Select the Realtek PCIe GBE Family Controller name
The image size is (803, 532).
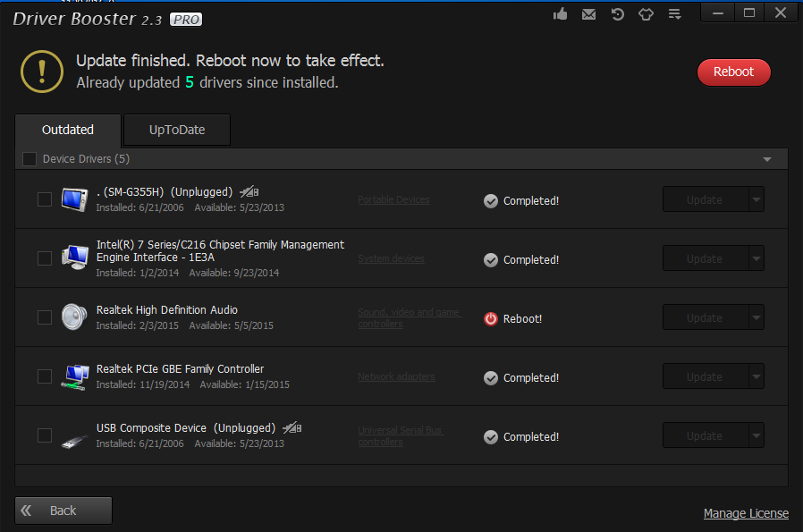point(181,368)
